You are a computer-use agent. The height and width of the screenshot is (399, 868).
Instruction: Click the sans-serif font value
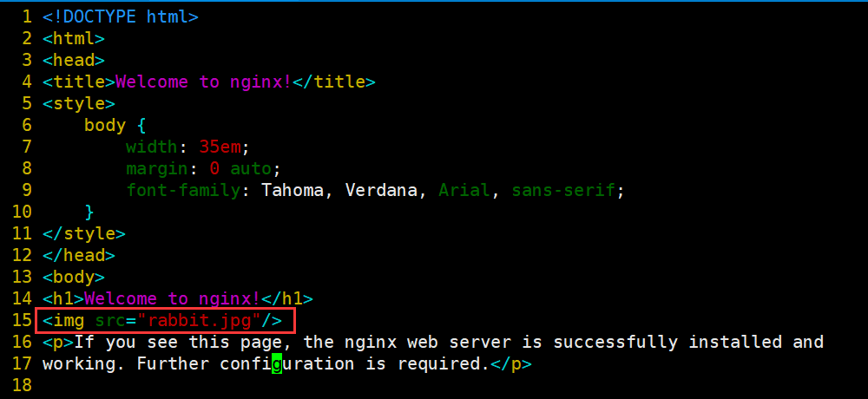click(562, 190)
